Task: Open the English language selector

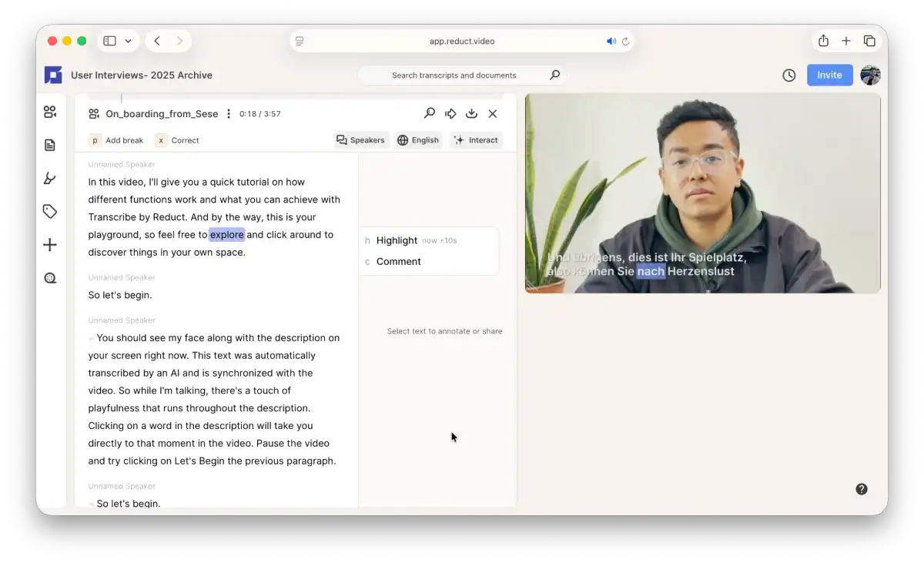Action: 418,140
